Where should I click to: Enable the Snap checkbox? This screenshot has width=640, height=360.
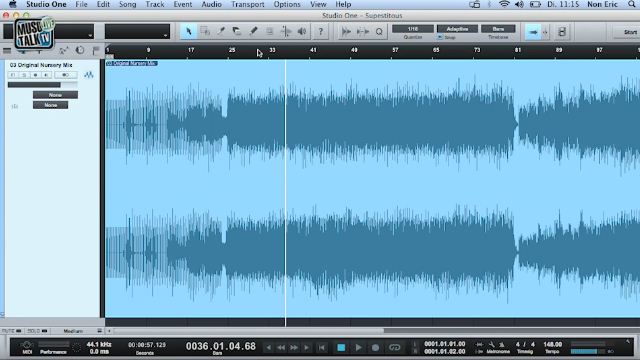pyautogui.click(x=440, y=37)
